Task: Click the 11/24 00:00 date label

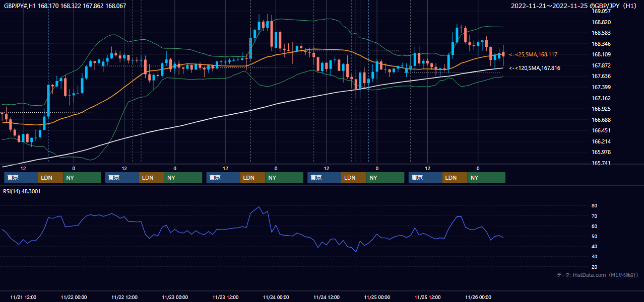Action: (276, 297)
